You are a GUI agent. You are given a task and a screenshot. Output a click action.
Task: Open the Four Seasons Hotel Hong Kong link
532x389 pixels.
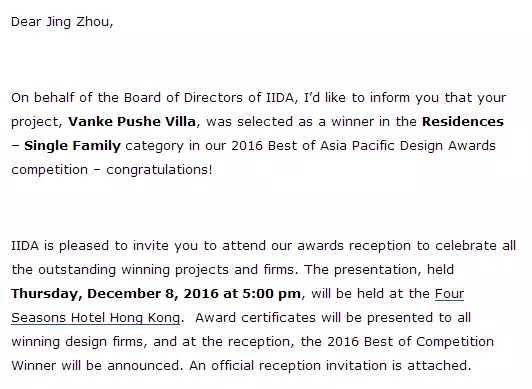[95, 318]
